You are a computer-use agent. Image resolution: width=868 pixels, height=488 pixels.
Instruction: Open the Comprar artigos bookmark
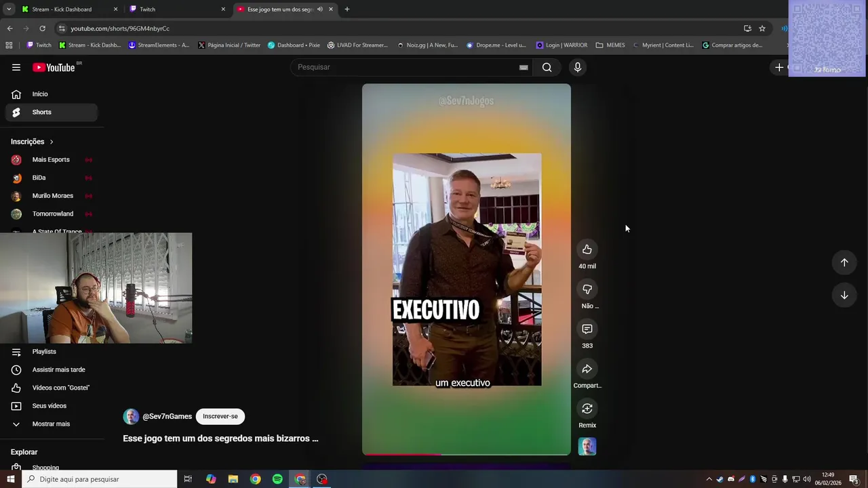pyautogui.click(x=732, y=45)
